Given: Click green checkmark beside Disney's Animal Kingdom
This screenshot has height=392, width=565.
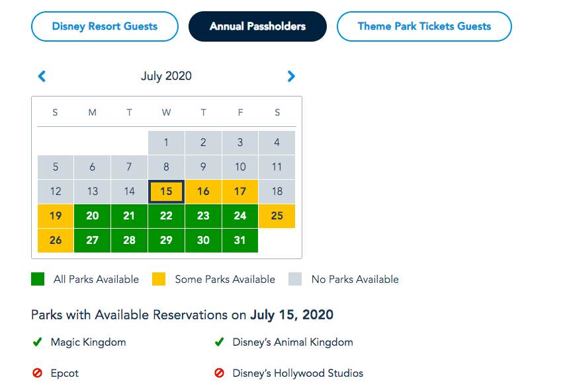Looking at the screenshot, I should 220,342.
